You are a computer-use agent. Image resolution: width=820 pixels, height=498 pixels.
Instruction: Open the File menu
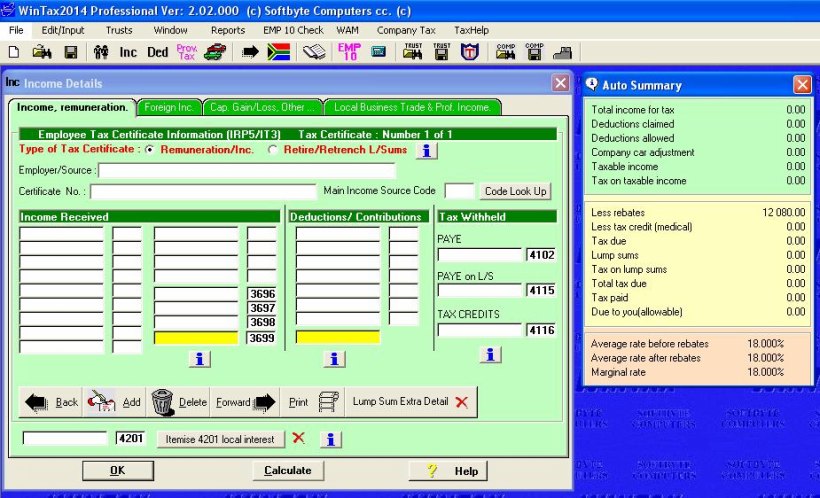tap(16, 30)
